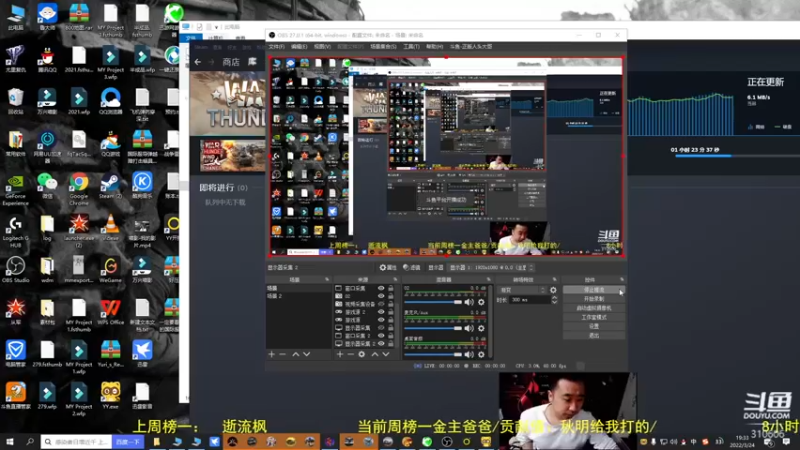
Task: Open the Windows Start menu button
Action: tap(9, 442)
